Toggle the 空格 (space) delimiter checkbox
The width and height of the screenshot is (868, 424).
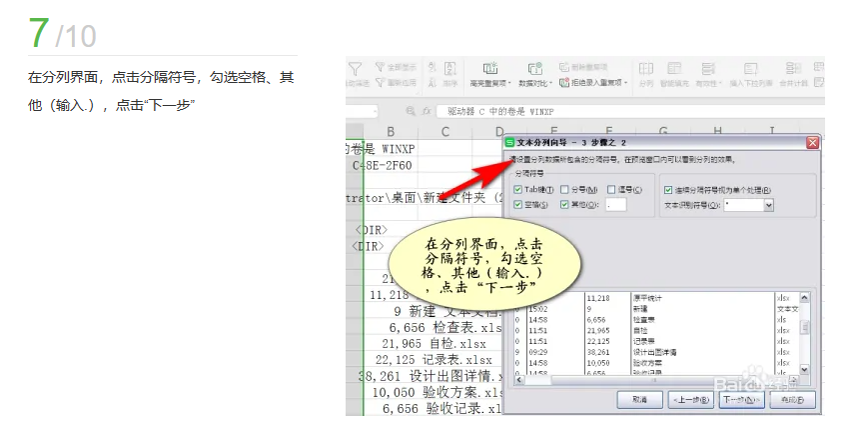pos(517,205)
